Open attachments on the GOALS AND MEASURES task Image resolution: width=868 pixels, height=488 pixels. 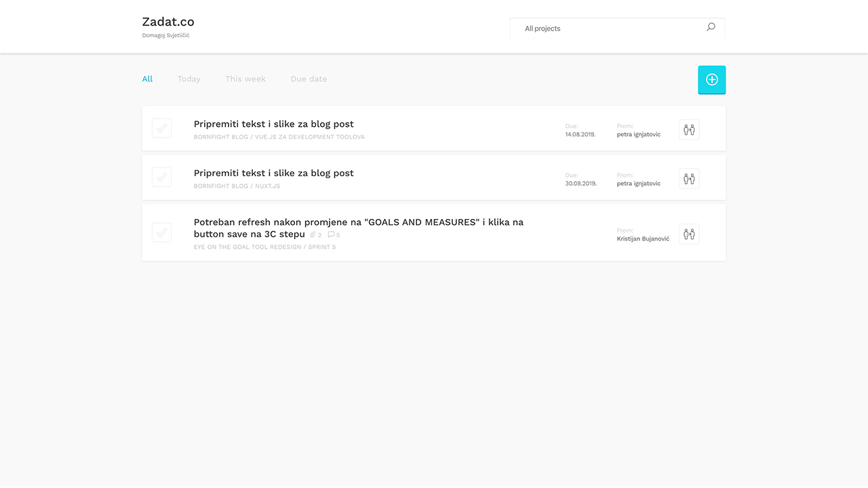(315, 234)
